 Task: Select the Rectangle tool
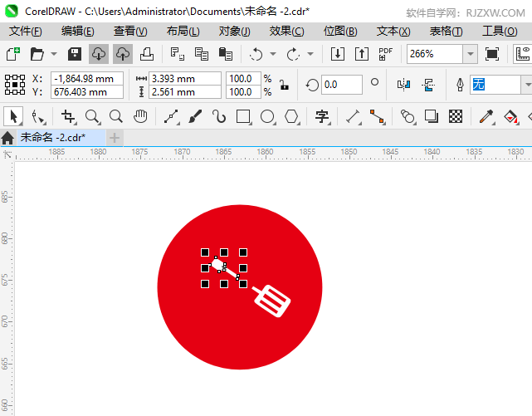coord(243,117)
